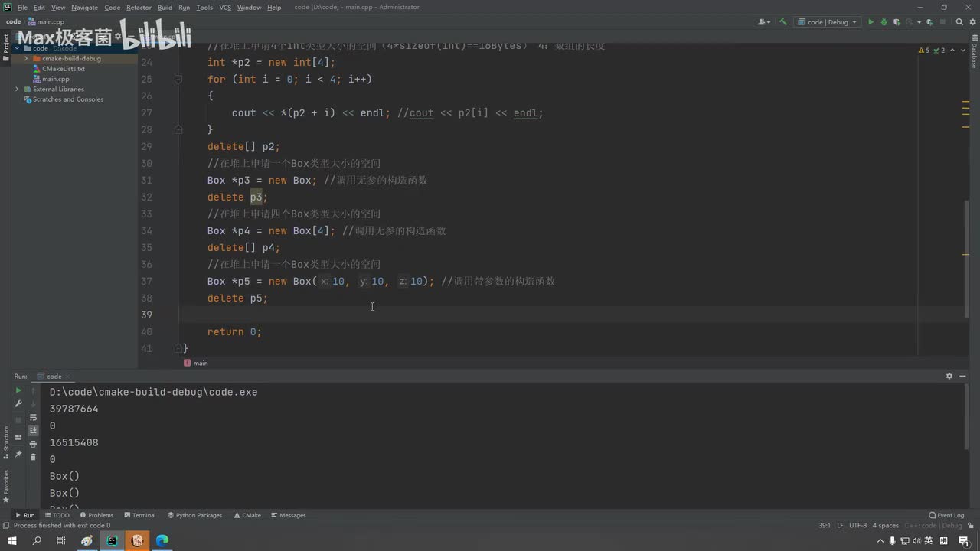Open the Navigate menu

tap(84, 7)
